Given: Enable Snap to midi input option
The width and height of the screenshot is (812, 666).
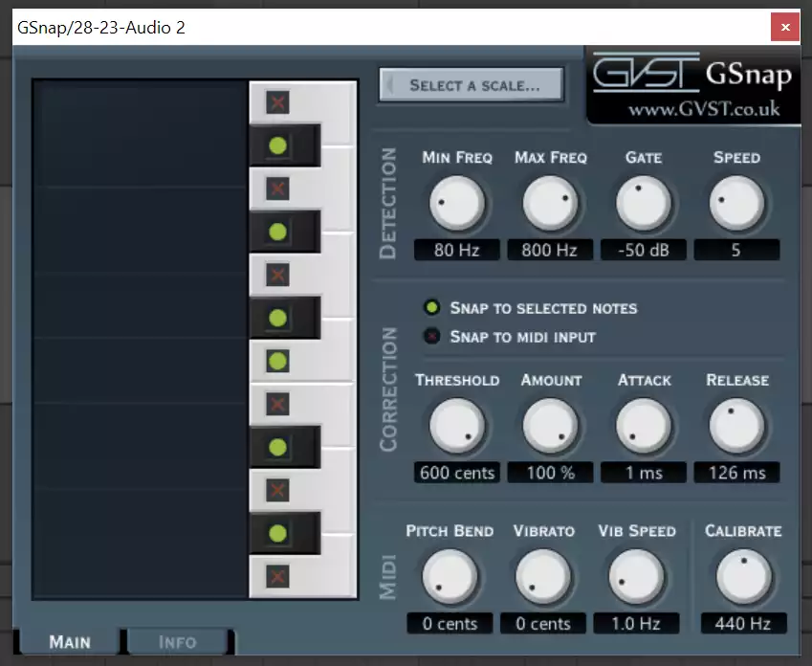Looking at the screenshot, I should tap(432, 337).
